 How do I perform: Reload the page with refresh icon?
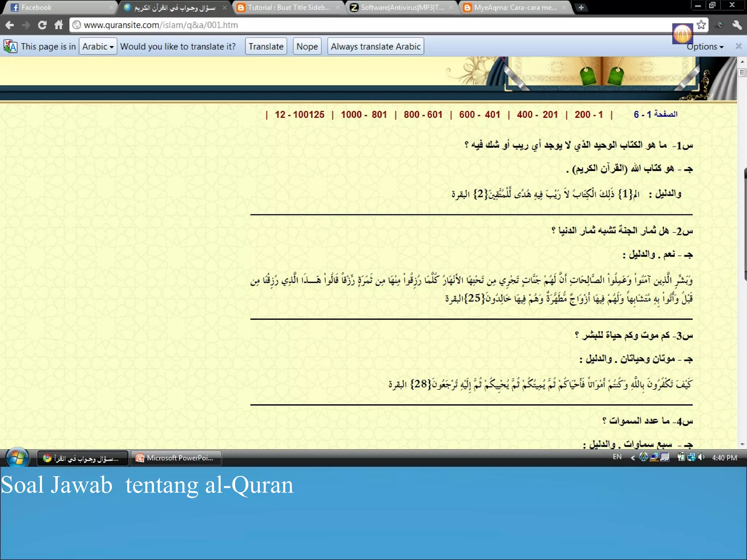[42, 25]
